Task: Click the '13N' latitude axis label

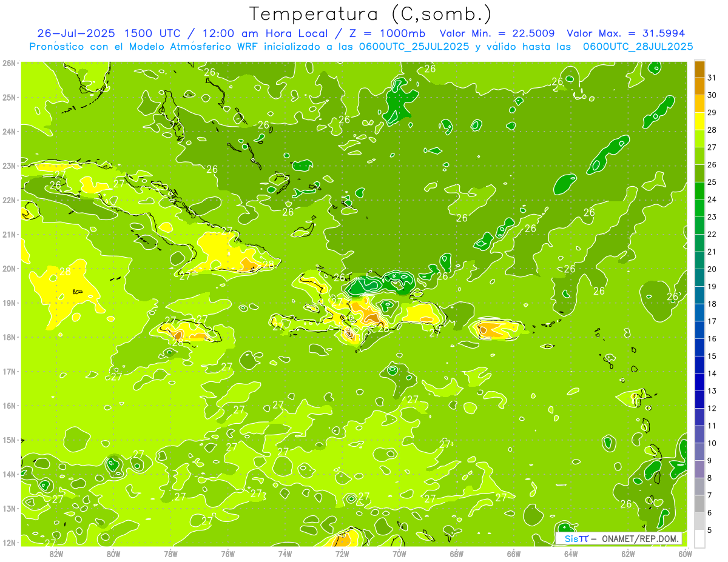Action: pos(8,509)
